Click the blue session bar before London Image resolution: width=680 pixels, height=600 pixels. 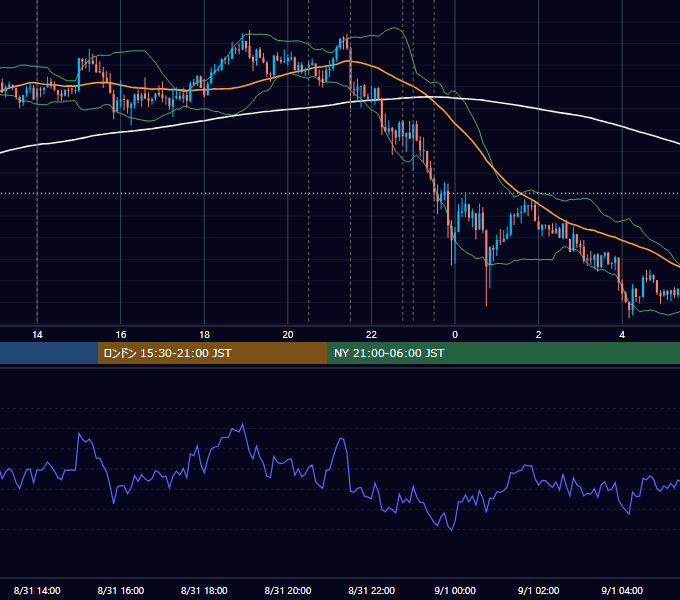pos(49,353)
